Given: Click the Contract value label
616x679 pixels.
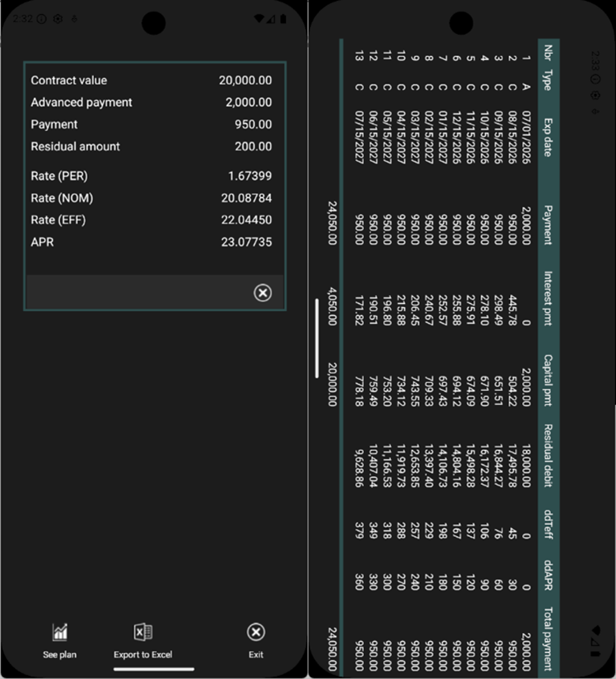Looking at the screenshot, I should point(69,81).
